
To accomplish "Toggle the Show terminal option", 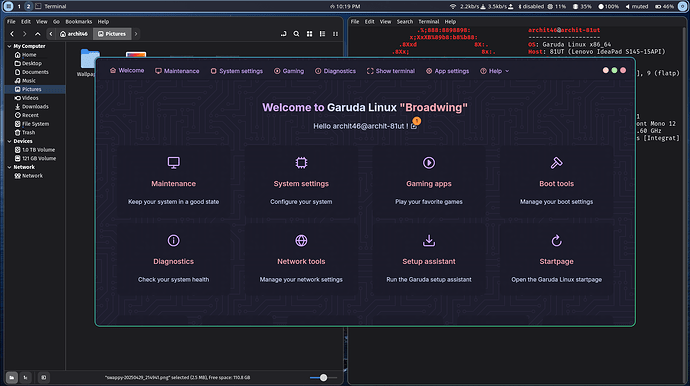I will click(391, 71).
